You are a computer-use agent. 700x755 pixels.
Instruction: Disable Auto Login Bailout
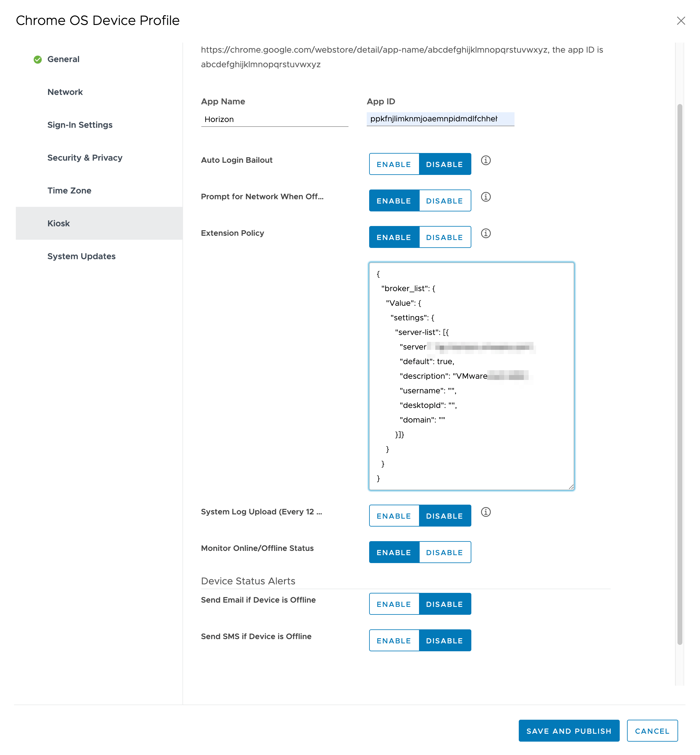coord(445,164)
